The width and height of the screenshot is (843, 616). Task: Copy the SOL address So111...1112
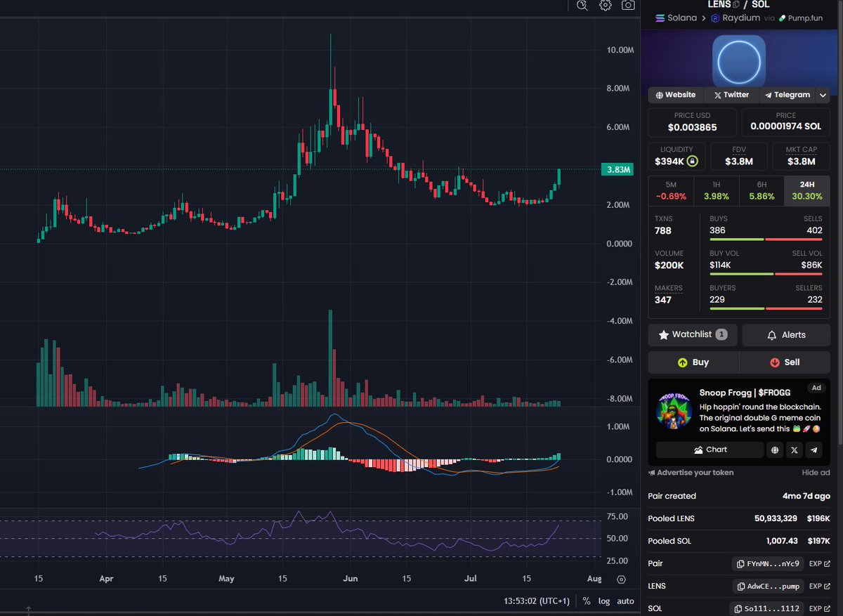[766, 608]
